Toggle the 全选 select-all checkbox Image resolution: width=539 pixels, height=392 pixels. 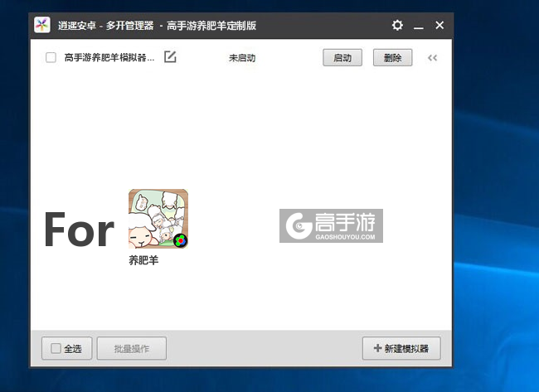56,348
